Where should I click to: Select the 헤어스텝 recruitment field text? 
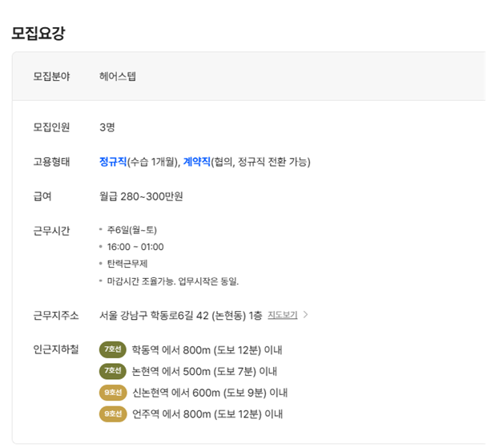118,76
